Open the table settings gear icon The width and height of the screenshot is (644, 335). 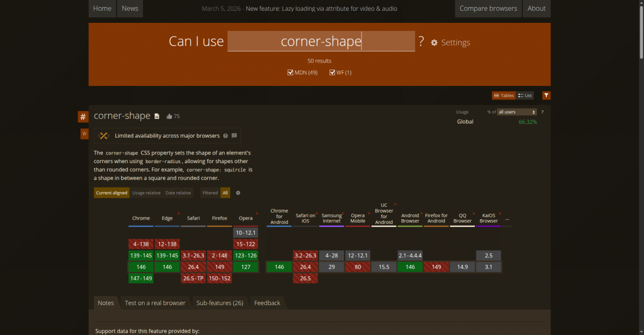click(x=238, y=193)
